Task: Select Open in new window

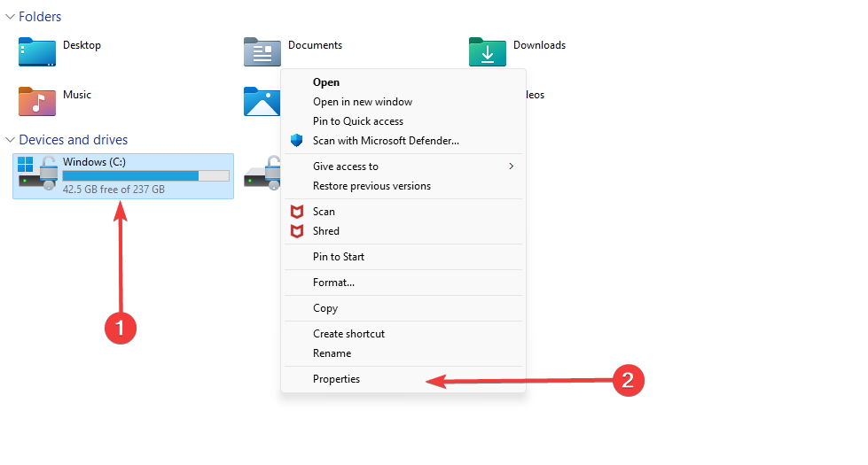Action: (403, 102)
